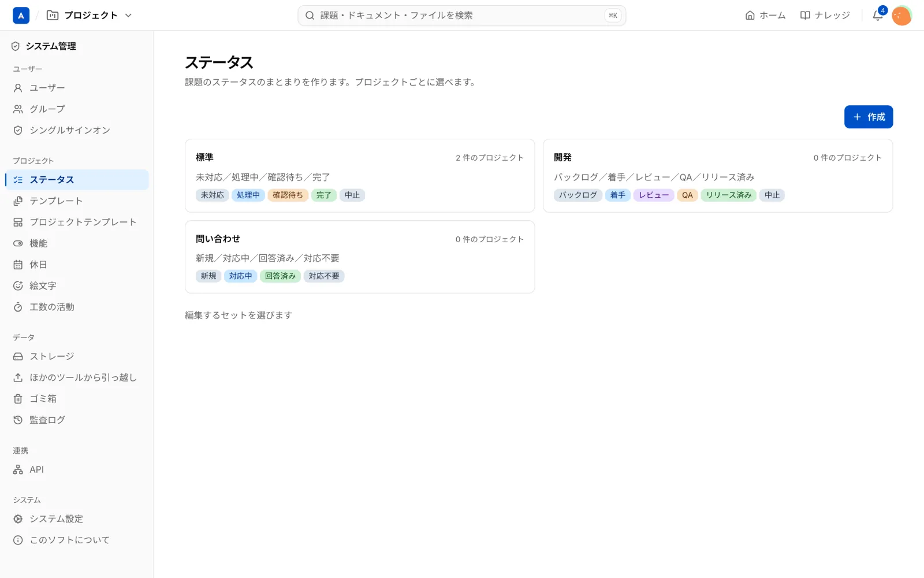
Task: Expand the プロジェクト dropdown chevron
Action: point(128,16)
